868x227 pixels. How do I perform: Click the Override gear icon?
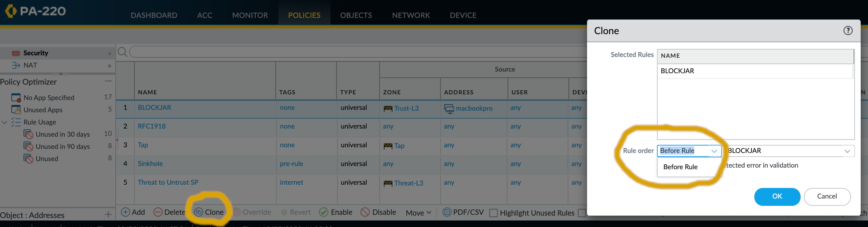click(x=237, y=212)
